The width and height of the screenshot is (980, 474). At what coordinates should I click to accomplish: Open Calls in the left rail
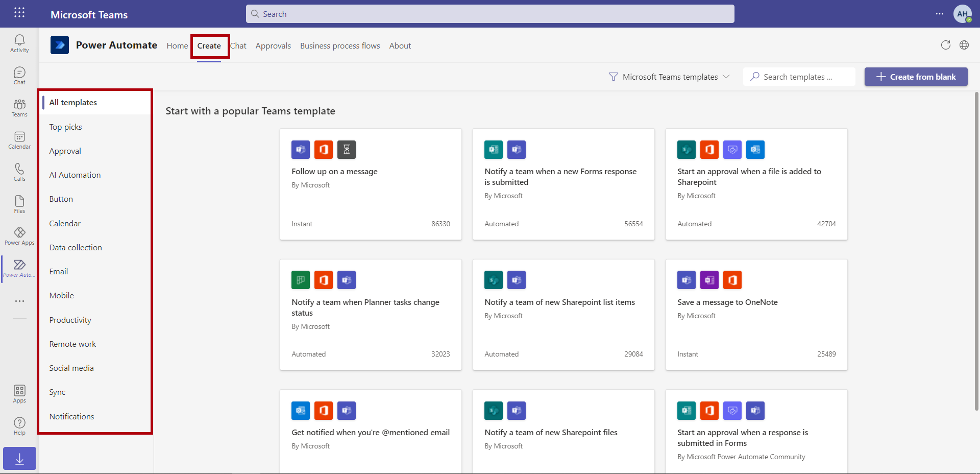coord(19,172)
